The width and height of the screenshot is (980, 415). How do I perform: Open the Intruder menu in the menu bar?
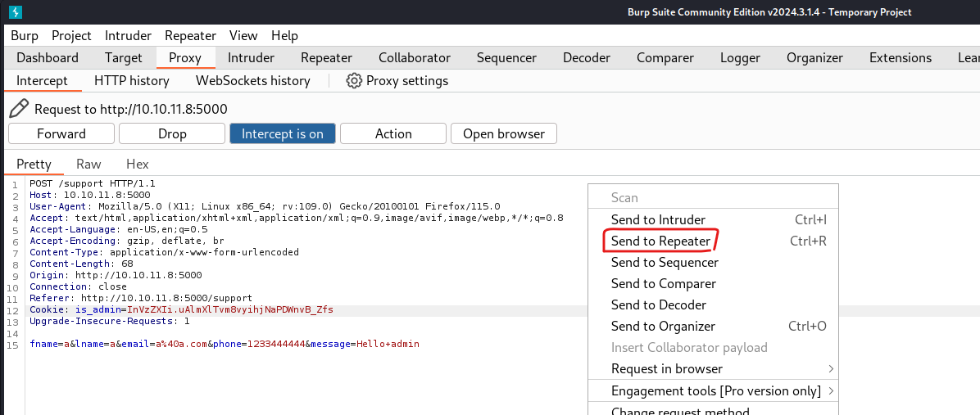(128, 35)
